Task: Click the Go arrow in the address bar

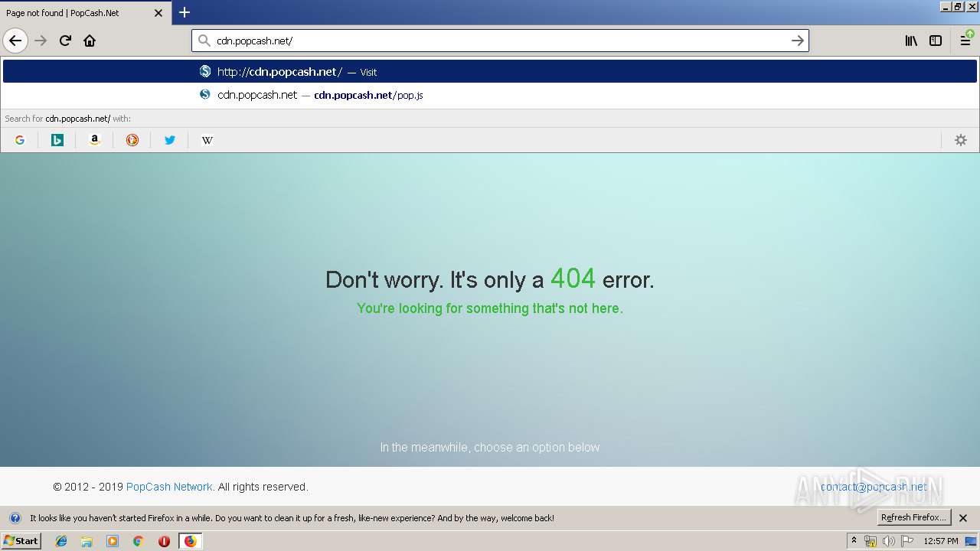Action: pyautogui.click(x=797, y=41)
